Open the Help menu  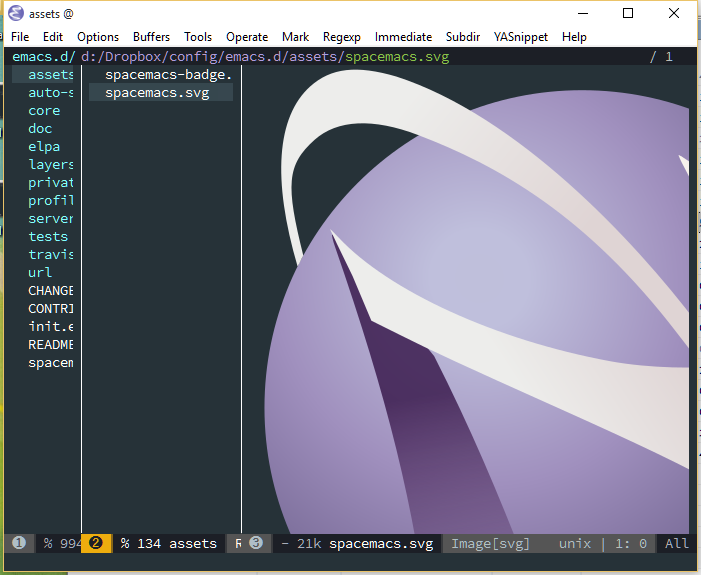[x=574, y=37]
